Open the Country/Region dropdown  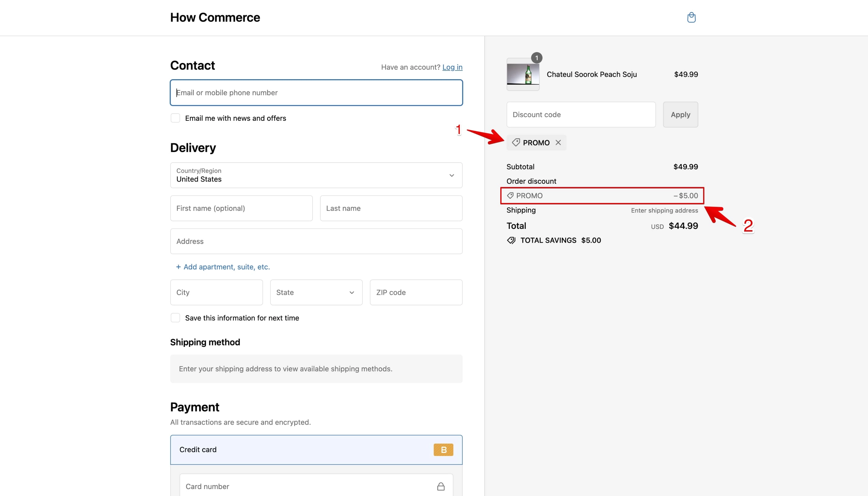(x=316, y=175)
